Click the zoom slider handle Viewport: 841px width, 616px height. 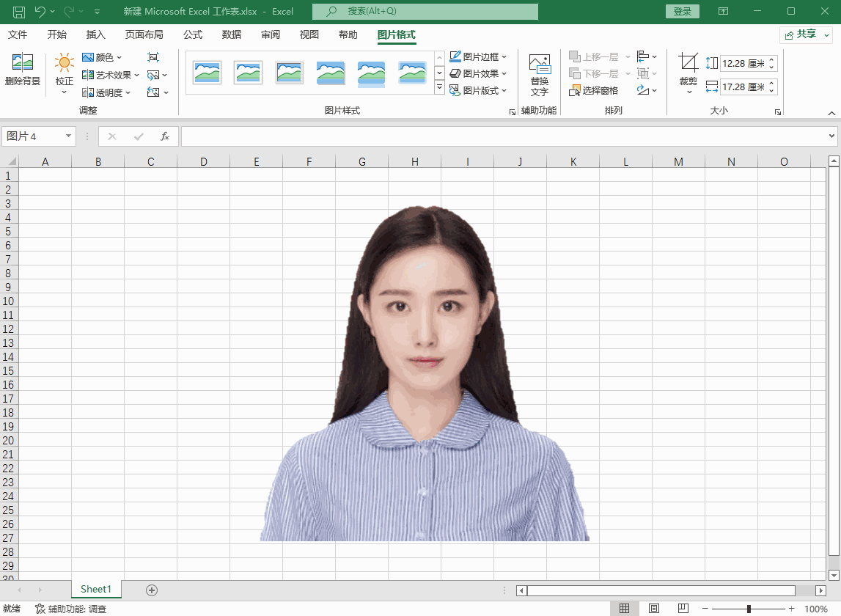(749, 609)
